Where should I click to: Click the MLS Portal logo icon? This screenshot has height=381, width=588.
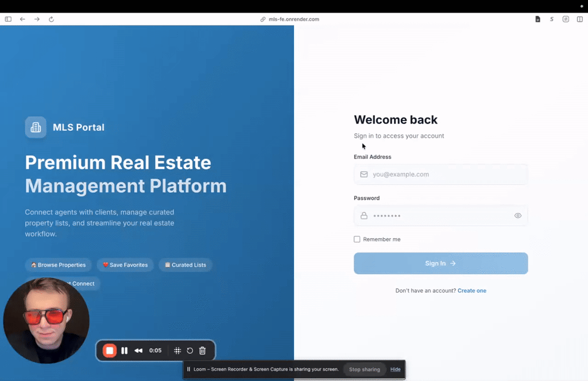pyautogui.click(x=36, y=127)
